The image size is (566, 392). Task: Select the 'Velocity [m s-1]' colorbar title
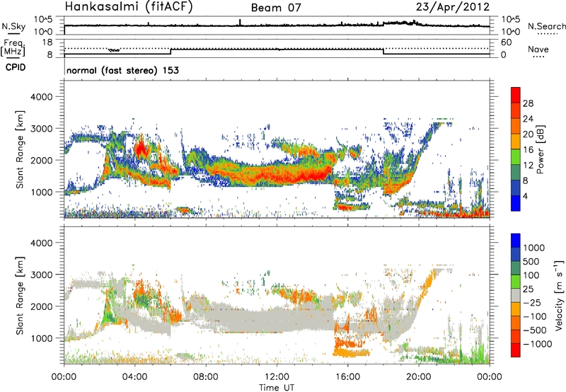click(559, 295)
